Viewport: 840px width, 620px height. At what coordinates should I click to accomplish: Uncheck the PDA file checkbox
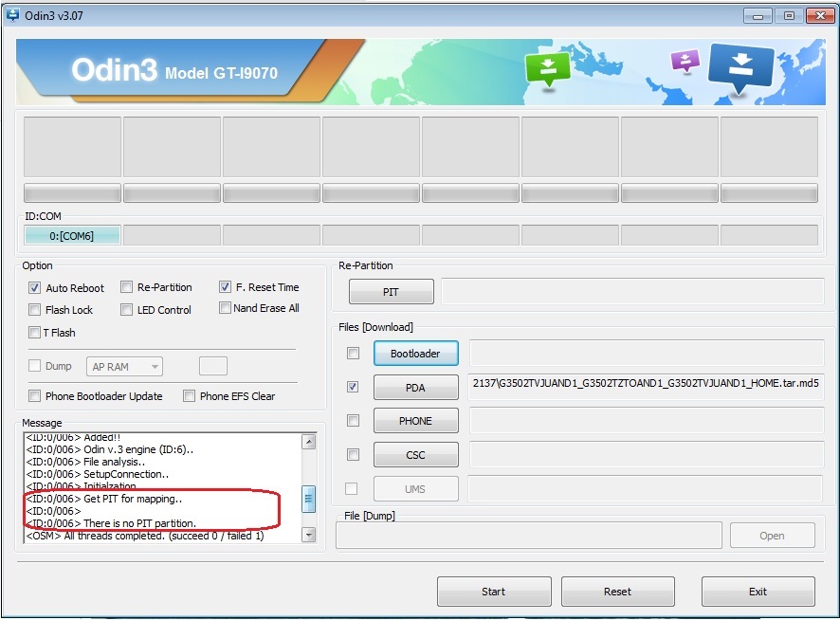pyautogui.click(x=353, y=387)
